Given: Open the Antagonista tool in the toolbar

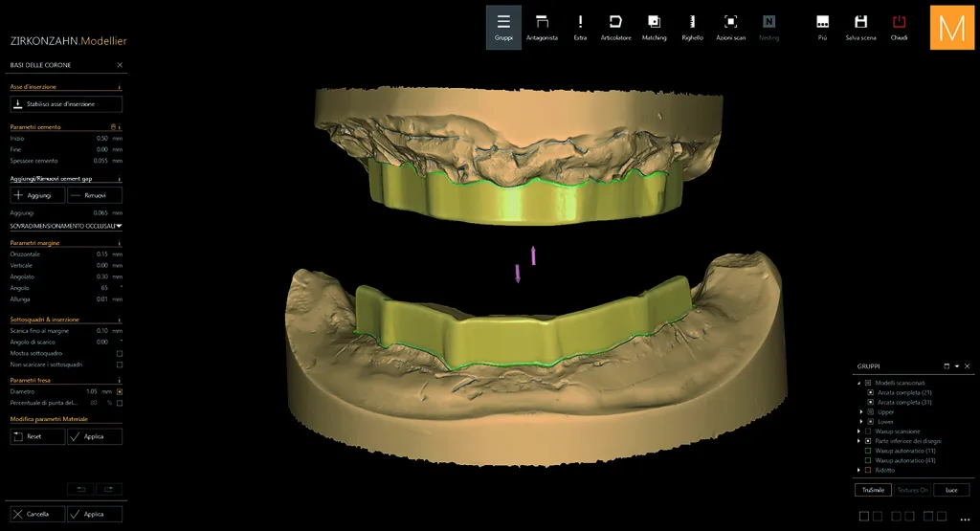Looking at the screenshot, I should pos(542,28).
